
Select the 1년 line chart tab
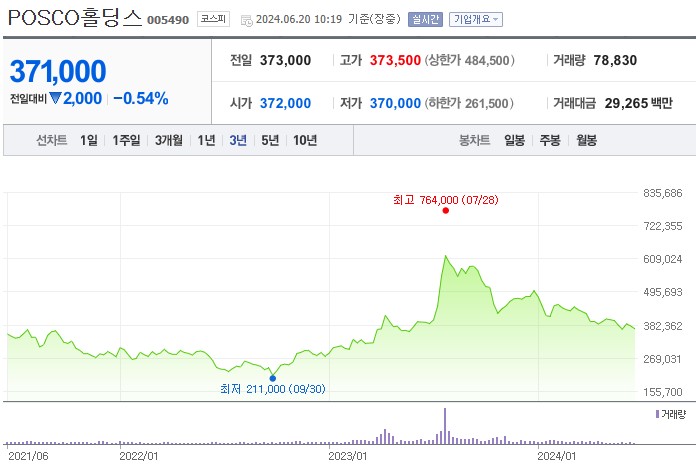pyautogui.click(x=206, y=140)
